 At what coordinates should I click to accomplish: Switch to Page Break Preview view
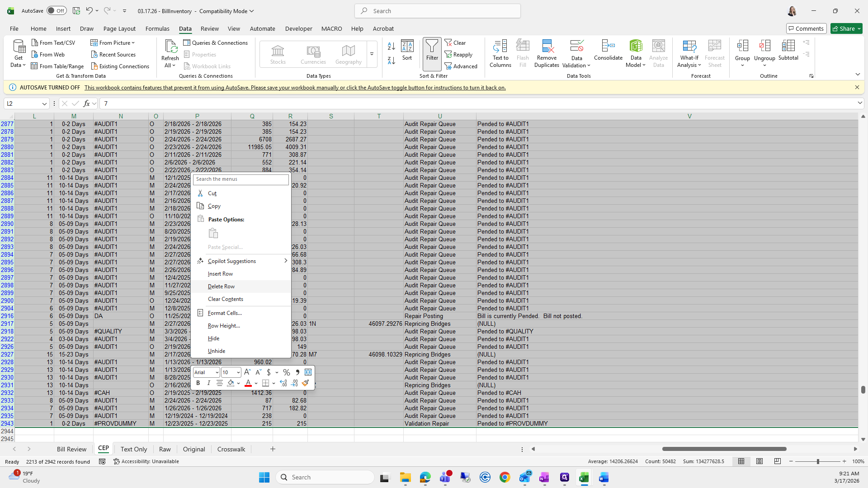pyautogui.click(x=778, y=461)
